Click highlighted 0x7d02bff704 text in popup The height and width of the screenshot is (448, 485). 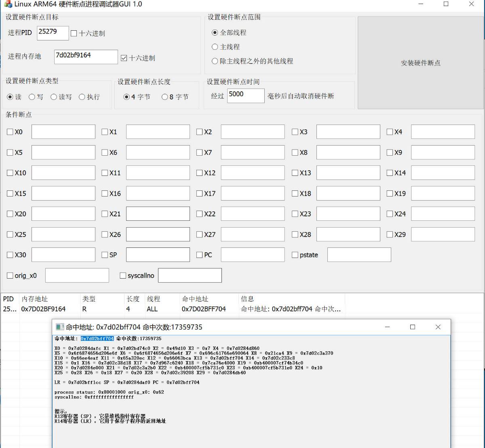click(x=97, y=338)
